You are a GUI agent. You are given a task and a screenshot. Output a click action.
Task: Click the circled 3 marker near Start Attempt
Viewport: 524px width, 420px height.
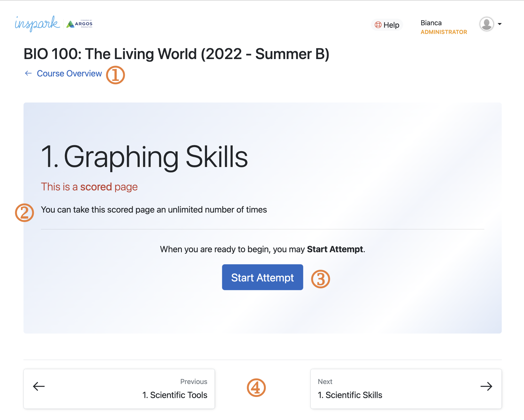pos(321,279)
